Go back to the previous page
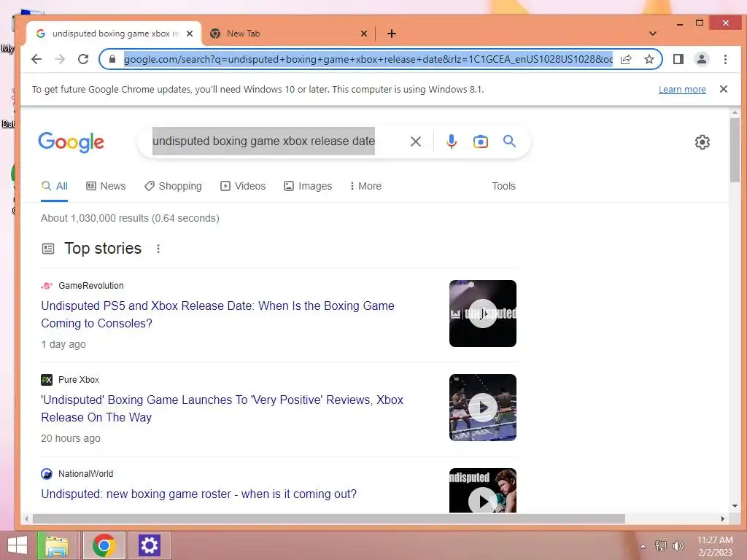Image resolution: width=747 pixels, height=560 pixels. click(36, 59)
